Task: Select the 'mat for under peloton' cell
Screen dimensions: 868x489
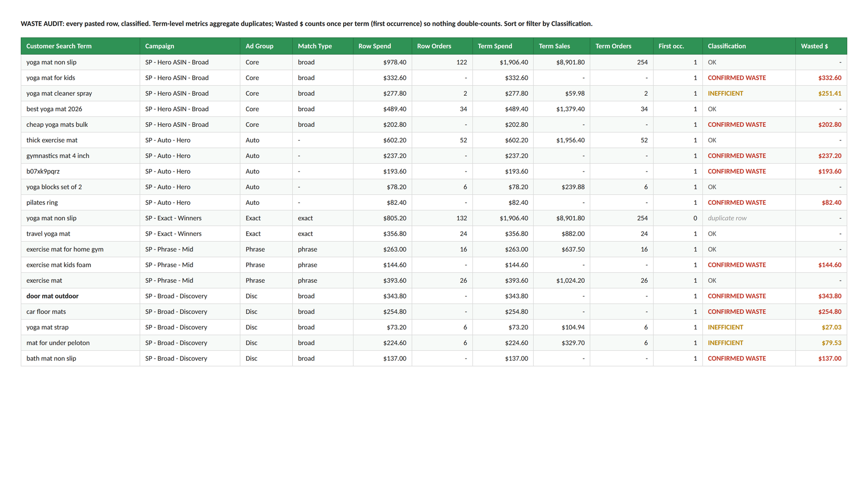Action: [80, 343]
